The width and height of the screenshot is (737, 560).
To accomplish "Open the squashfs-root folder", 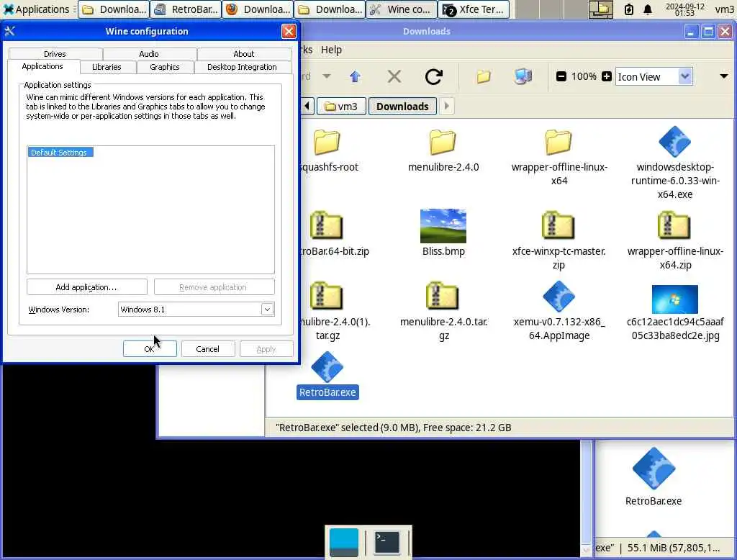I will point(327,143).
